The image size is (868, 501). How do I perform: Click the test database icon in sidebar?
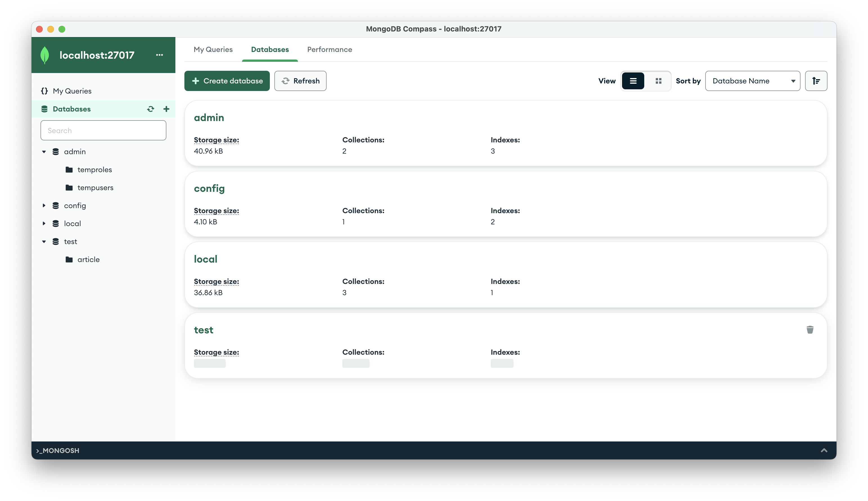pos(56,242)
